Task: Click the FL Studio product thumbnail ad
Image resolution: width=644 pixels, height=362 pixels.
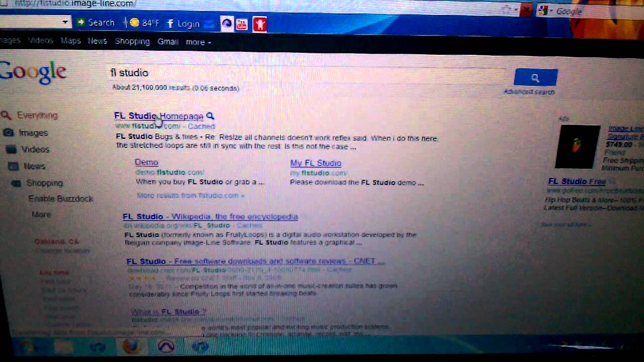Action: 577,146
